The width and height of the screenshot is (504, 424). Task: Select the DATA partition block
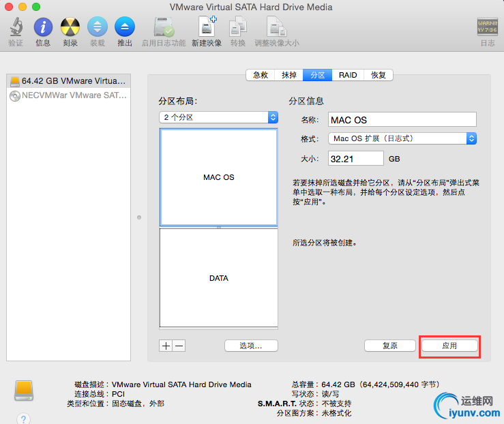(x=218, y=278)
